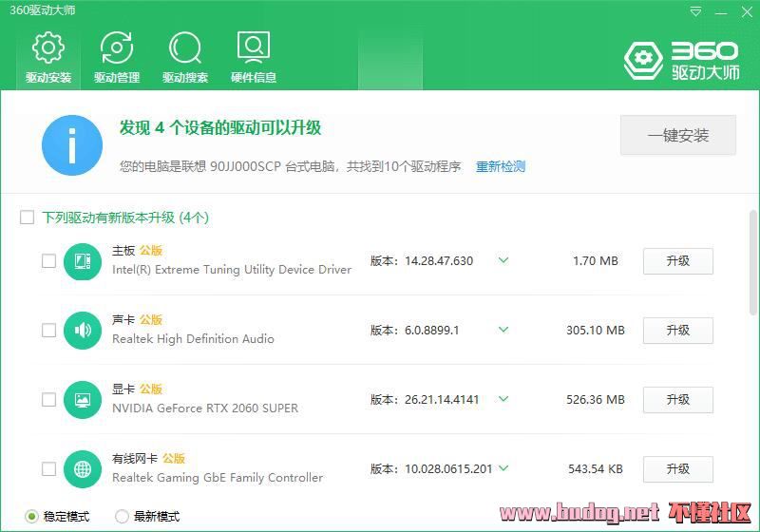
Task: Open the 驱动安装 gear icon tab
Action: tap(48, 58)
